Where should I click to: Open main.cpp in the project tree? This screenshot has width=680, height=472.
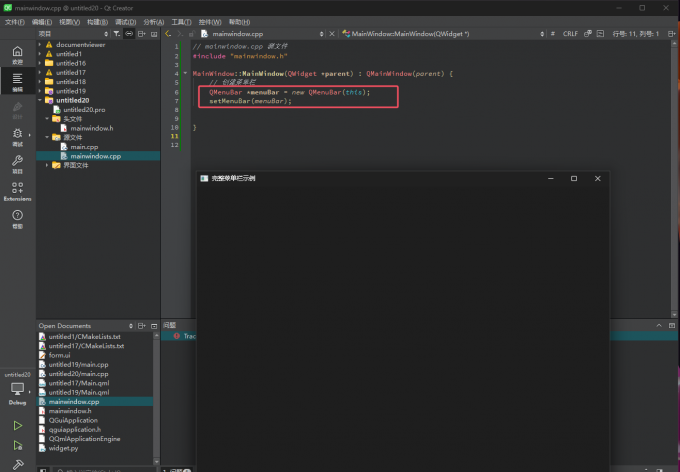click(x=83, y=147)
